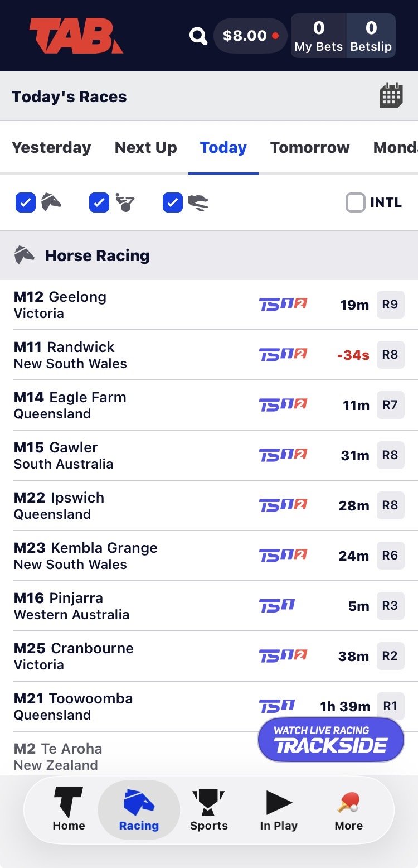This screenshot has height=868, width=418.
Task: Select the Next Up tab
Action: 145,148
